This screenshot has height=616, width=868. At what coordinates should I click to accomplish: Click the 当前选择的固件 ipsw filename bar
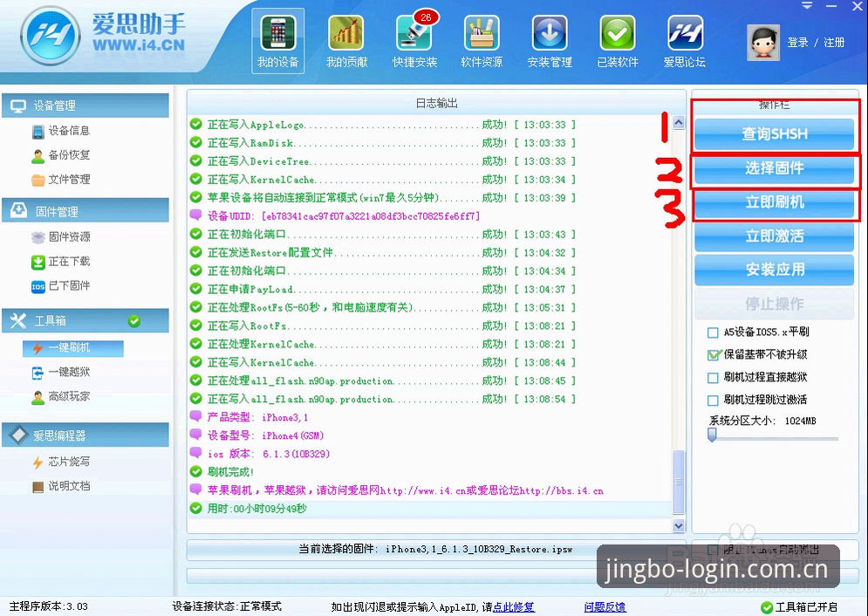[x=435, y=550]
